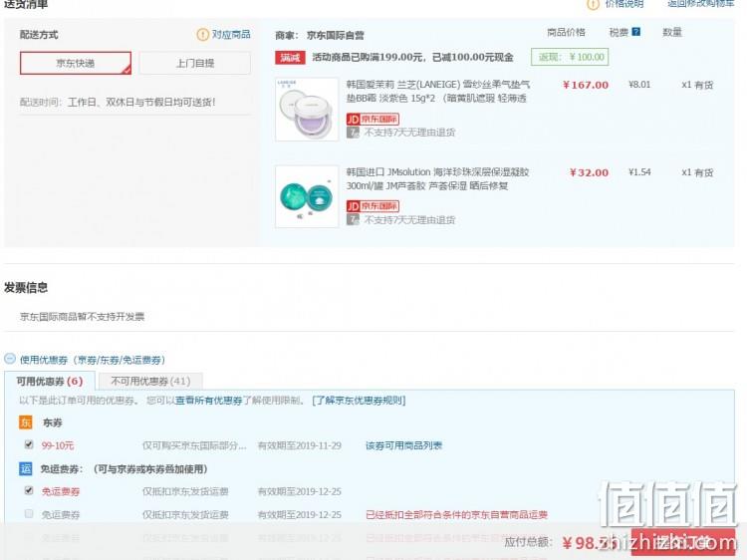This screenshot has height=560, width=747.
Task: Open JMsolution 海洋珍珠保湿凝胶 product title
Action: [437, 178]
